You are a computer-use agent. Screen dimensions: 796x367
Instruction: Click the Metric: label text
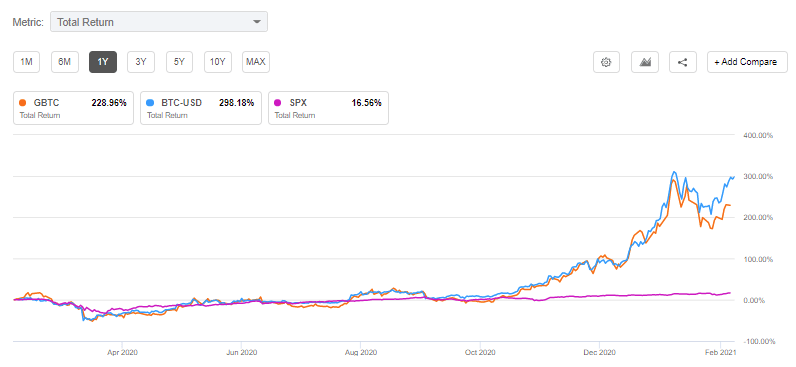click(x=28, y=22)
